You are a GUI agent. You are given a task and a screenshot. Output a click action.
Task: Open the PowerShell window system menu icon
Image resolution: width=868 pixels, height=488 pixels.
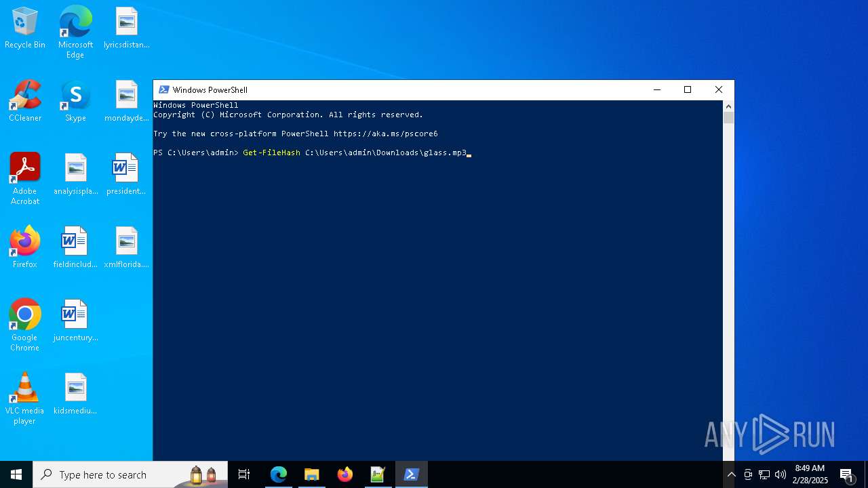click(163, 89)
